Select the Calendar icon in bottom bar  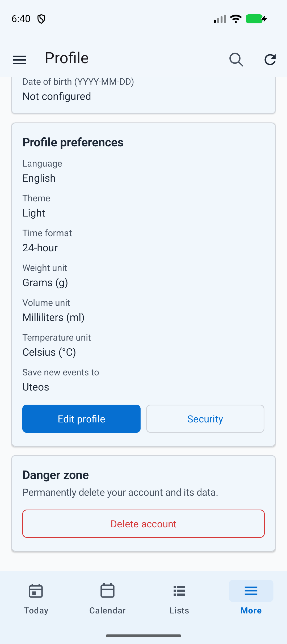click(108, 591)
